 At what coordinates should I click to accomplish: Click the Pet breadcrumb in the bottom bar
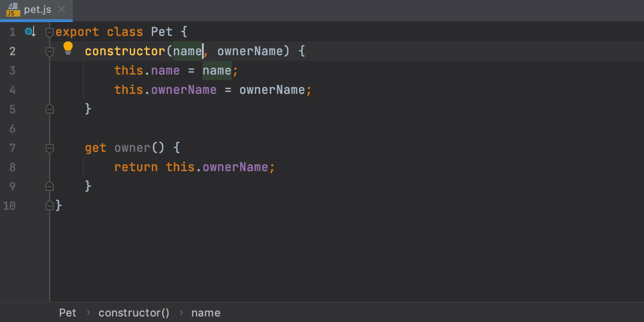(68, 313)
